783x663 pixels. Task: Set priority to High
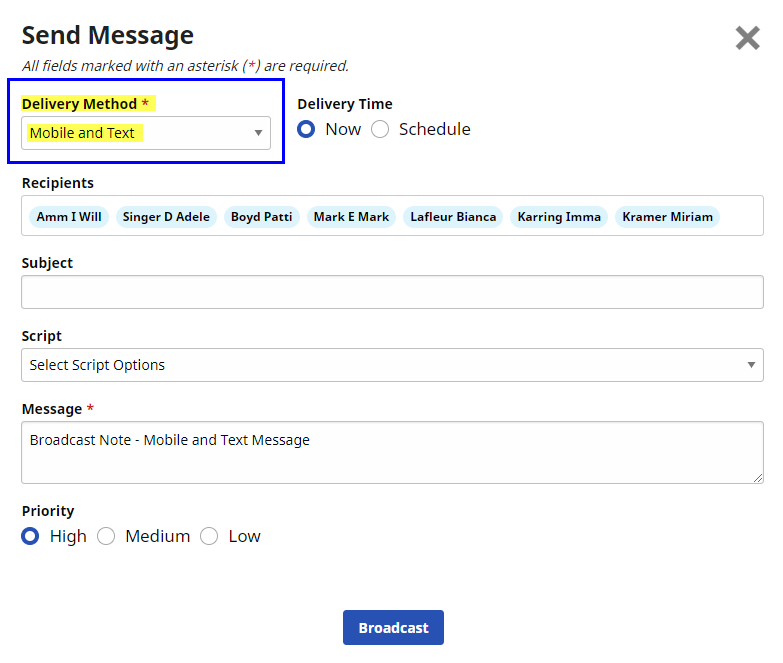(31, 536)
